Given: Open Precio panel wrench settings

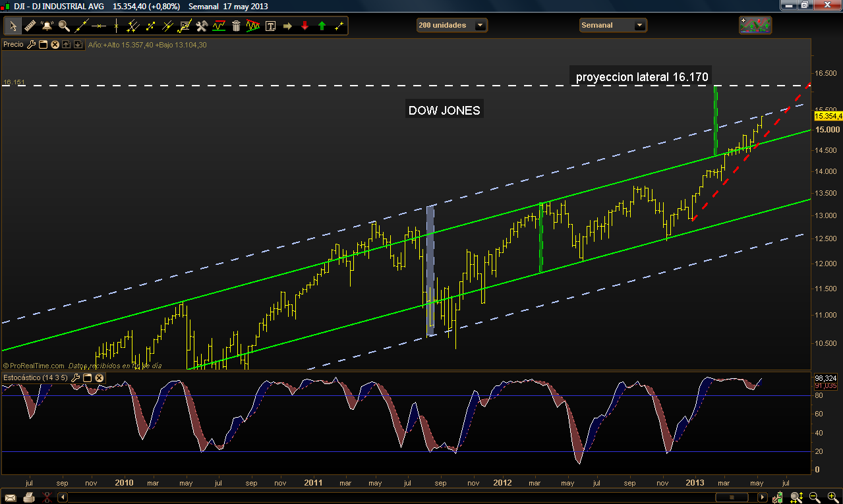Looking at the screenshot, I should (31, 45).
